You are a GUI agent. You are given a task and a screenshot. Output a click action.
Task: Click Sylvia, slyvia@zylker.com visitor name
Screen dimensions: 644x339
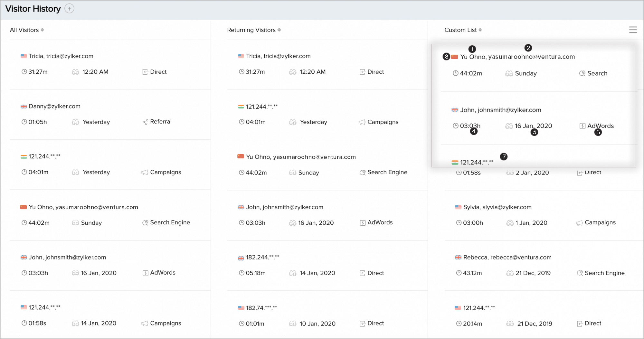pos(497,207)
